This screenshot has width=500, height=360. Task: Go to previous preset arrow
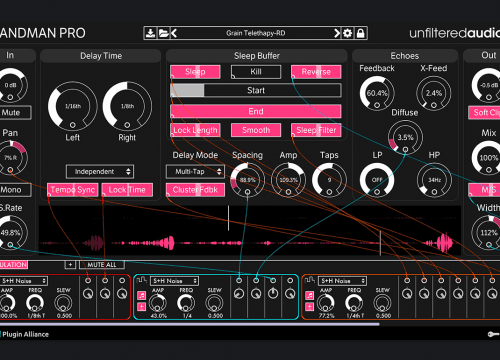174,33
